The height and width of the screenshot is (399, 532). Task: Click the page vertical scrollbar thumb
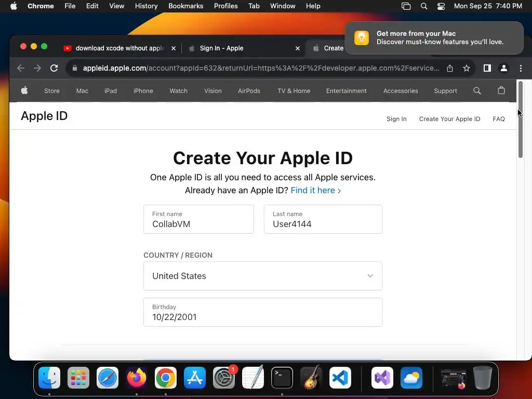(x=521, y=119)
